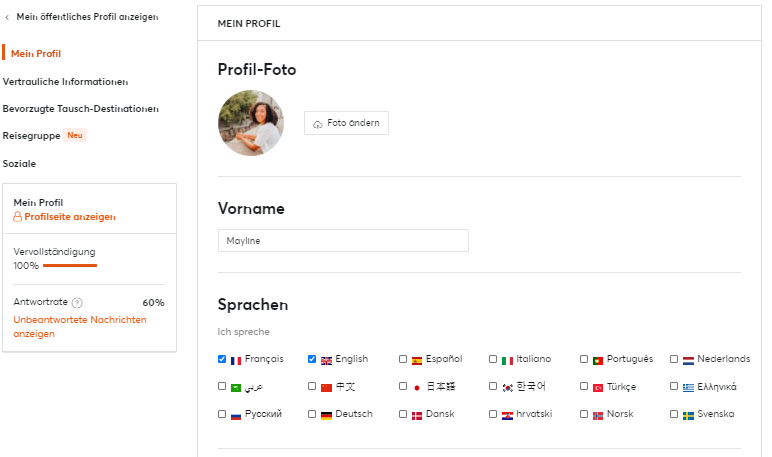The height and width of the screenshot is (457, 772).
Task: Click the Vorname input field
Action: pos(343,241)
